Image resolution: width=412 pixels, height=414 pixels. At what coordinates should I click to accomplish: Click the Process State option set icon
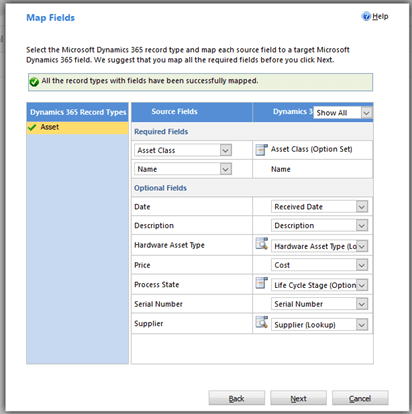pos(261,283)
